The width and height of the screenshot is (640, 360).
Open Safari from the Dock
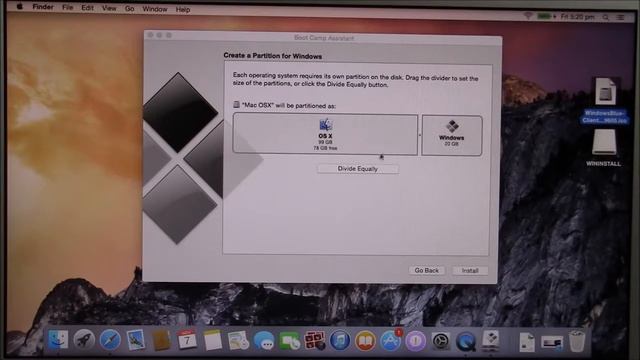110,340
